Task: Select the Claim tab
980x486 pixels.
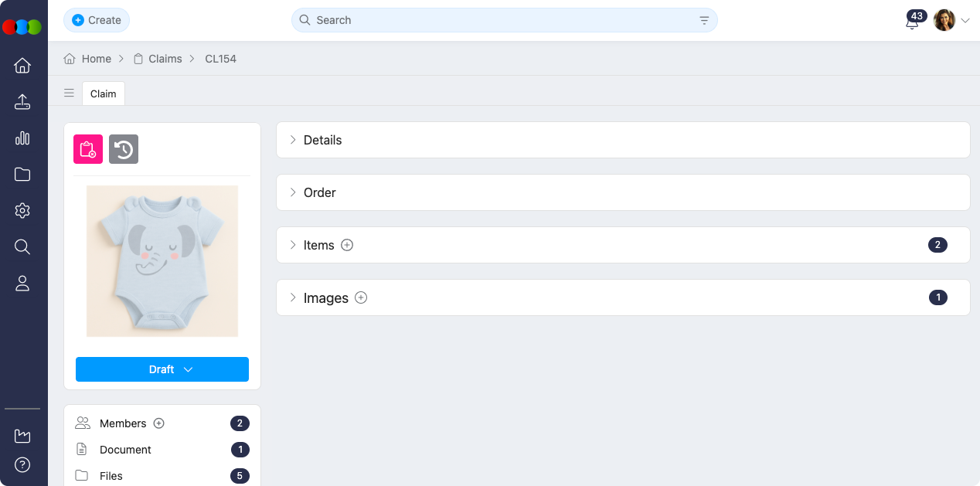Action: click(104, 93)
